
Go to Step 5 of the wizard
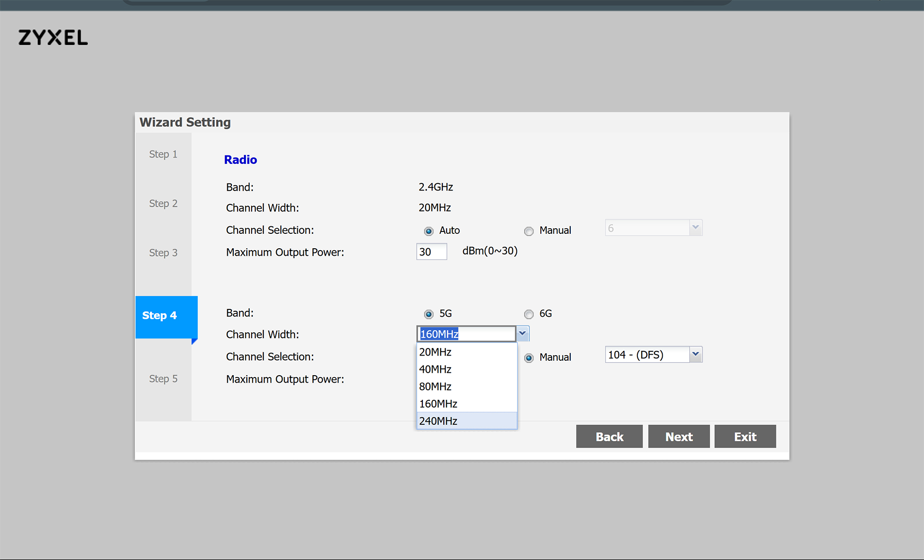(x=163, y=378)
